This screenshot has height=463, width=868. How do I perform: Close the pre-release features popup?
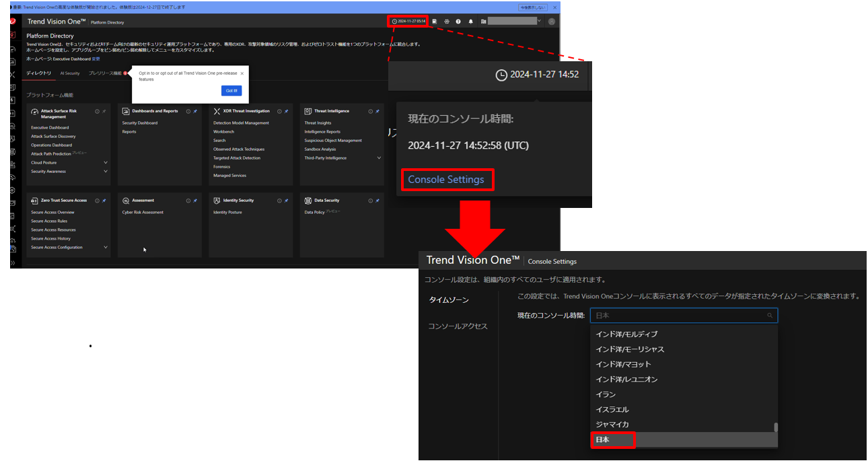tap(242, 73)
